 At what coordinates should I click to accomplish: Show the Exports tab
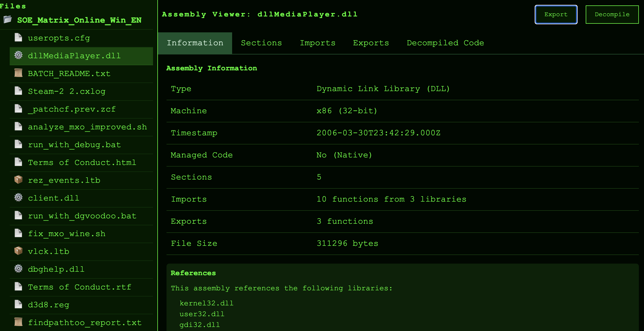(x=371, y=43)
